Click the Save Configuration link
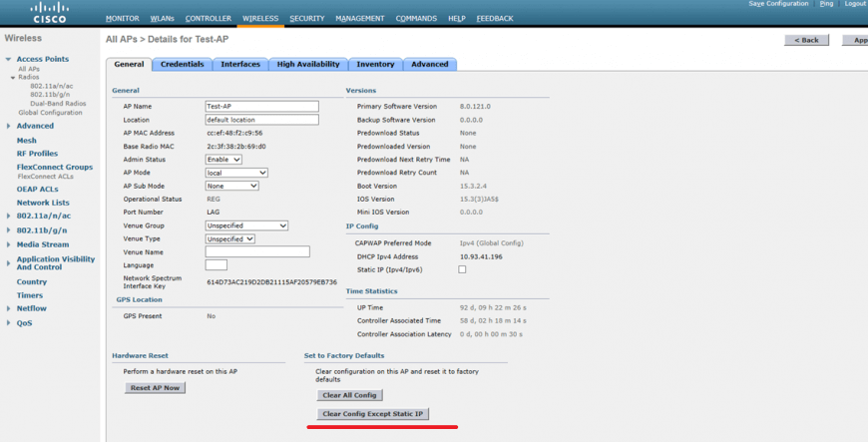Viewport: 868px width, 442px height. tap(778, 3)
